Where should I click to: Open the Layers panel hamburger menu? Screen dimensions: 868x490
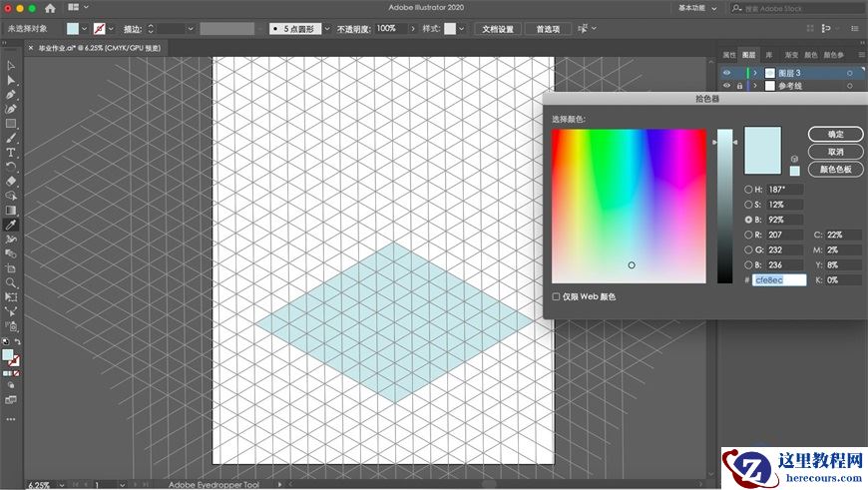[x=861, y=55]
